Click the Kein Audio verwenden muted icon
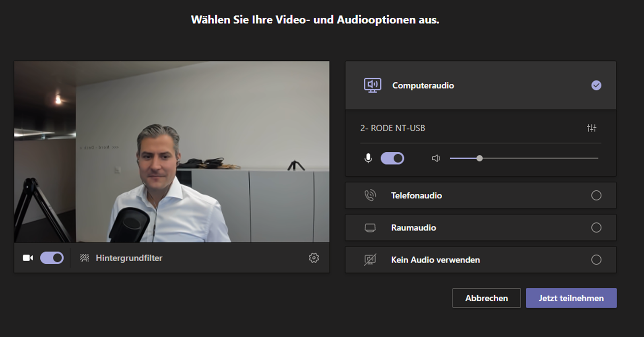The image size is (644, 337). pyautogui.click(x=370, y=260)
